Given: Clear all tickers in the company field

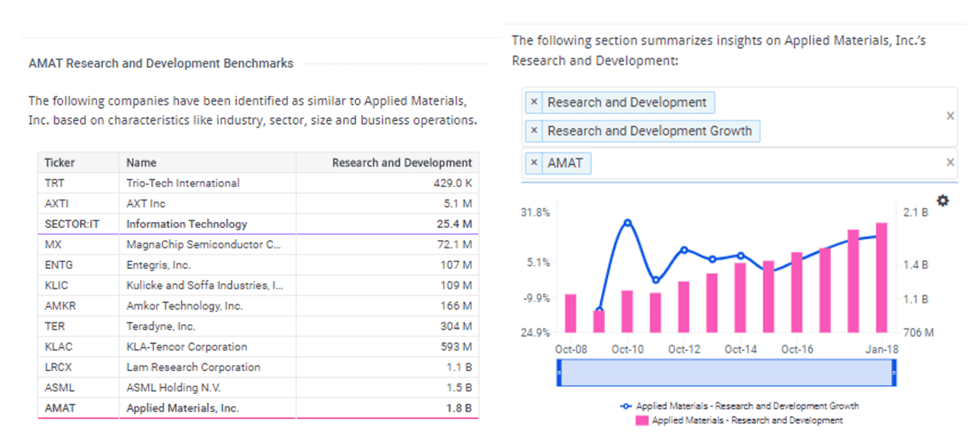Looking at the screenshot, I should 950,163.
